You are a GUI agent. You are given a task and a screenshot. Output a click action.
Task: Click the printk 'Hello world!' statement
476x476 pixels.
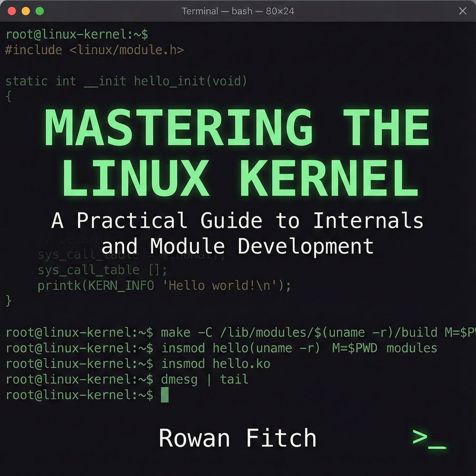[x=164, y=286]
